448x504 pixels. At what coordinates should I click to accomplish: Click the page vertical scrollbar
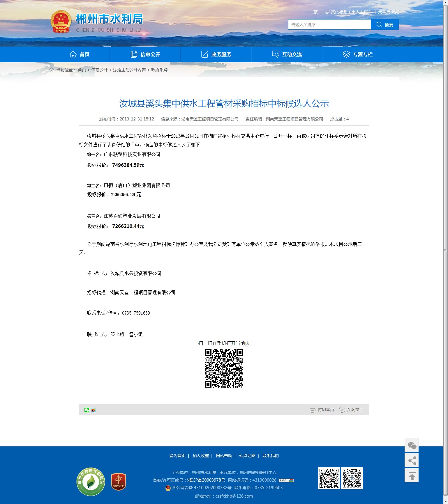click(x=445, y=250)
